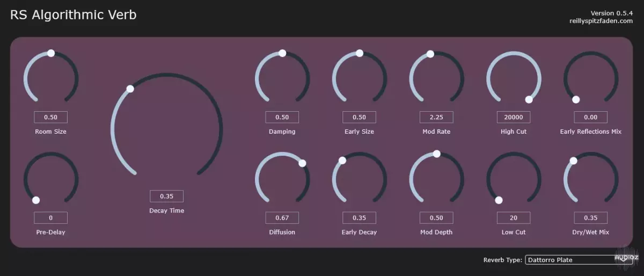Click the Mod Depth label
This screenshot has height=276, width=644.
click(436, 233)
